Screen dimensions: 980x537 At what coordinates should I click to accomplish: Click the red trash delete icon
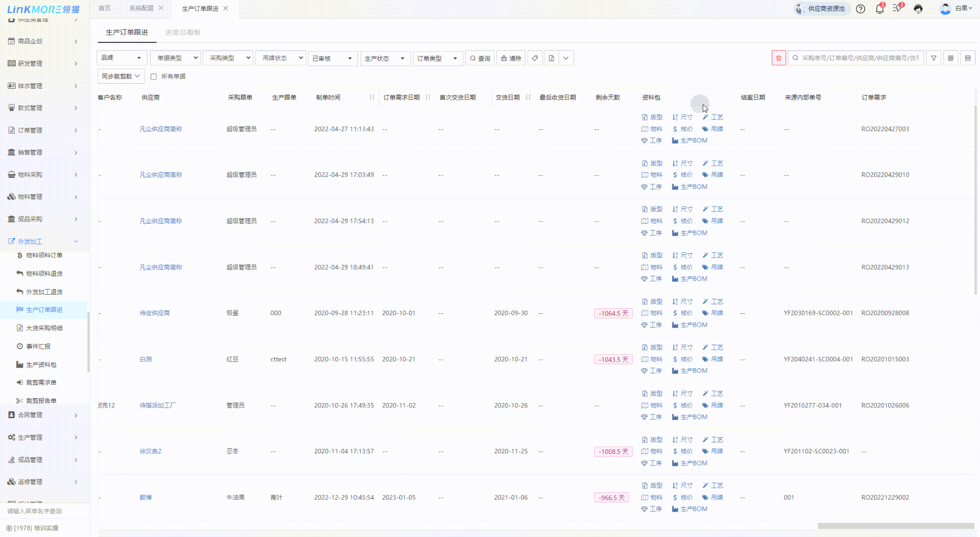778,58
